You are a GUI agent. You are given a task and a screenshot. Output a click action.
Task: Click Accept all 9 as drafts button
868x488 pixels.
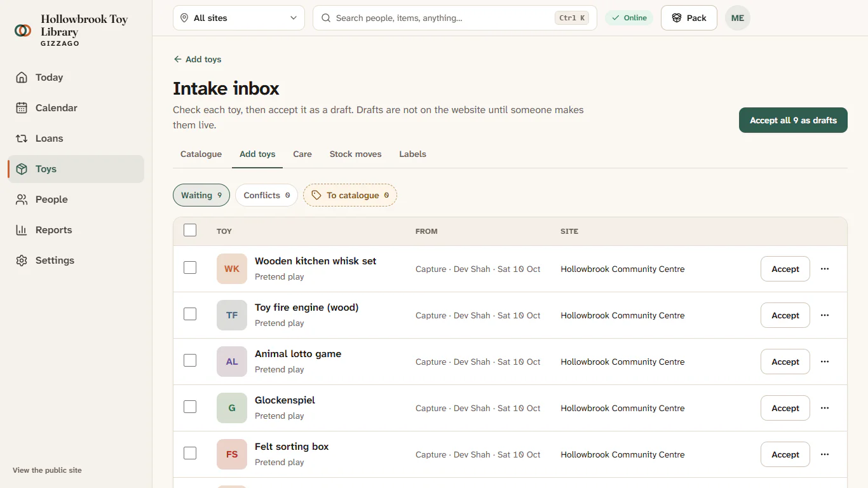pyautogui.click(x=793, y=120)
